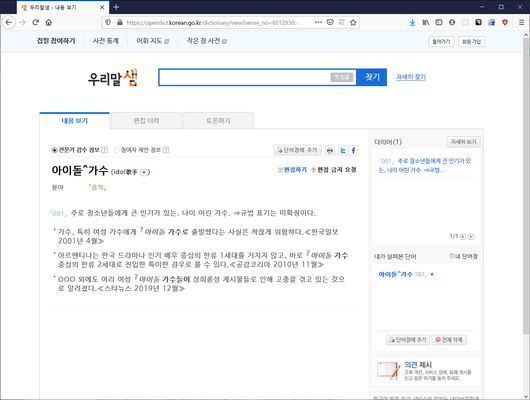
Task: Expand the hanja dropdown next to idol歌手
Action: (144, 172)
